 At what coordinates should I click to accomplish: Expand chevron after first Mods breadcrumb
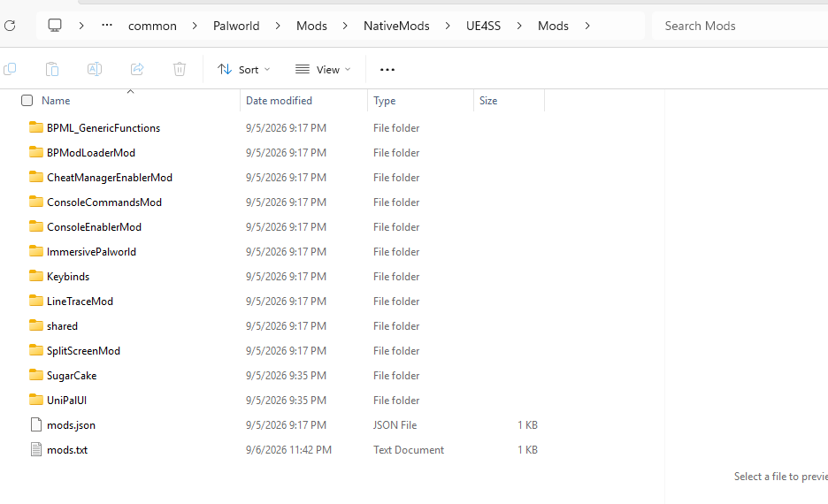(x=345, y=26)
